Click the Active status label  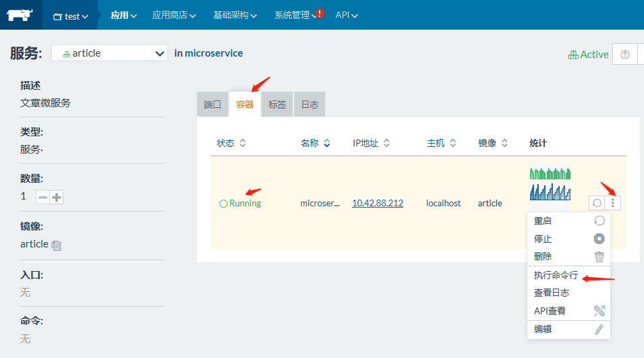(x=588, y=54)
